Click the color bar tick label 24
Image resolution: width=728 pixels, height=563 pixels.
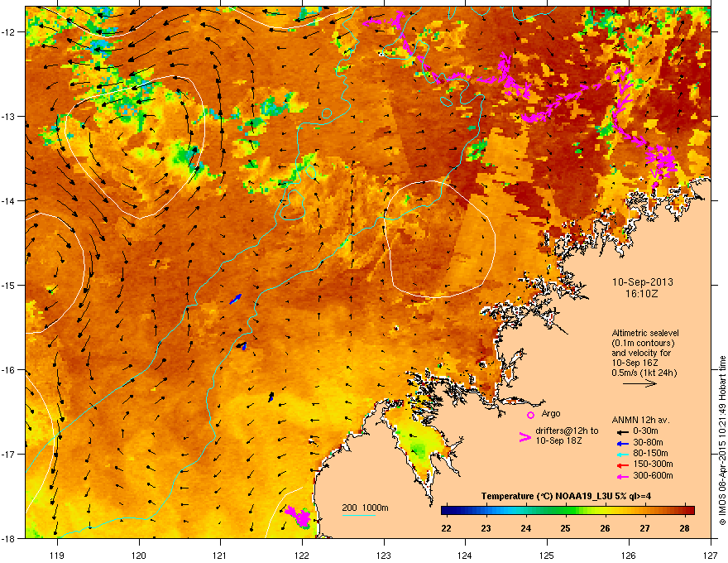(x=525, y=528)
